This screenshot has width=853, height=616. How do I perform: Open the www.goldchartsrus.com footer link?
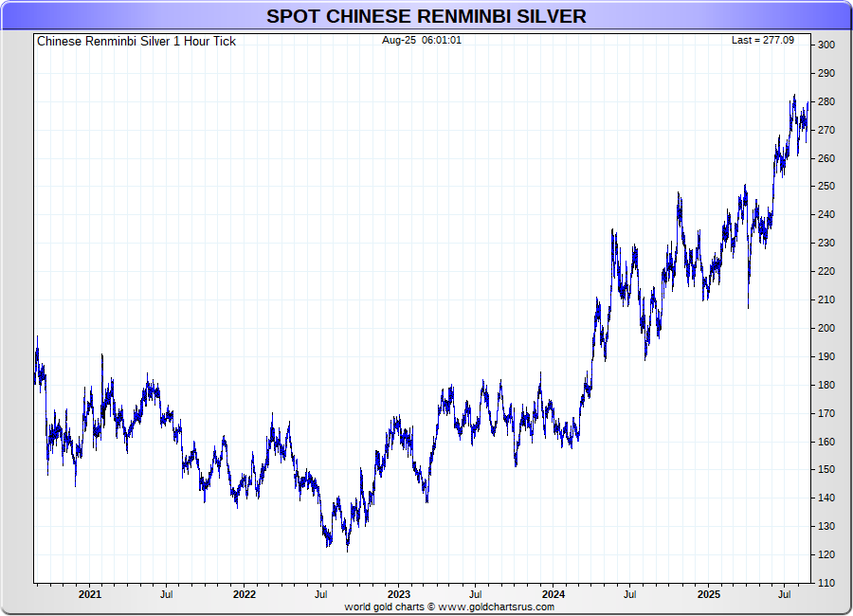tap(496, 607)
